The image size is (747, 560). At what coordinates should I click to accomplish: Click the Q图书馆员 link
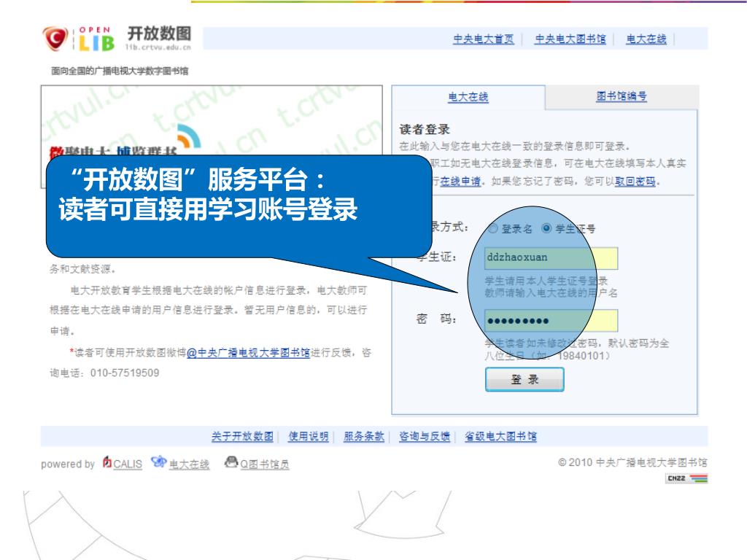(264, 464)
